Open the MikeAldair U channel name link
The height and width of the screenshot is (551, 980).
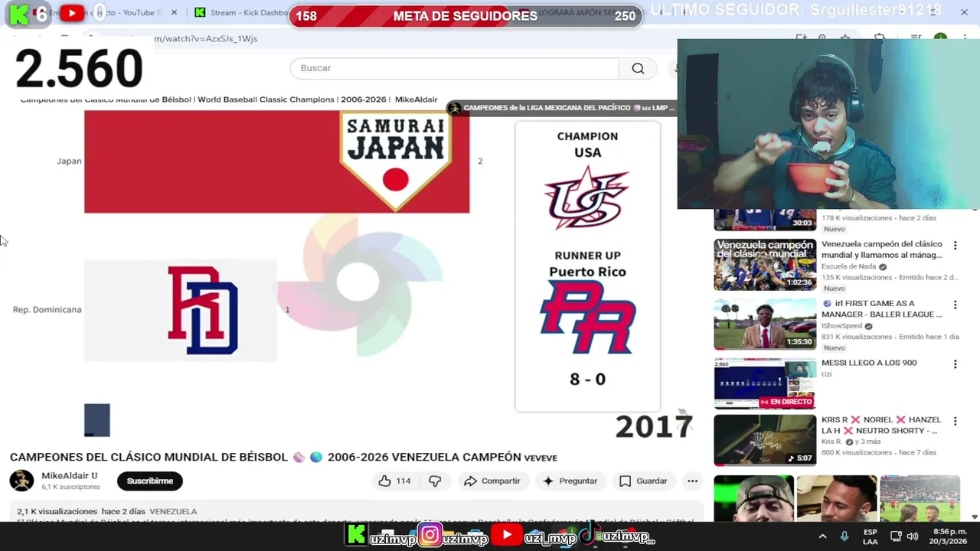point(70,475)
